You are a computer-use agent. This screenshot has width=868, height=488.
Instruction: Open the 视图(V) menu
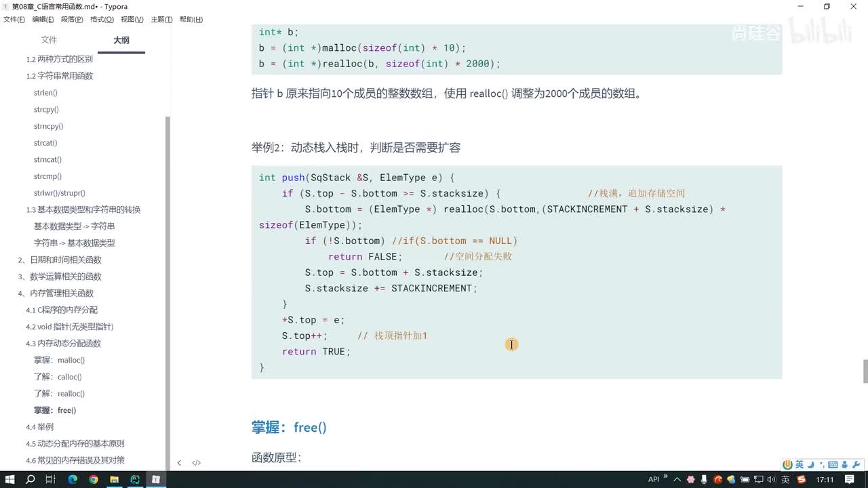coord(132,20)
